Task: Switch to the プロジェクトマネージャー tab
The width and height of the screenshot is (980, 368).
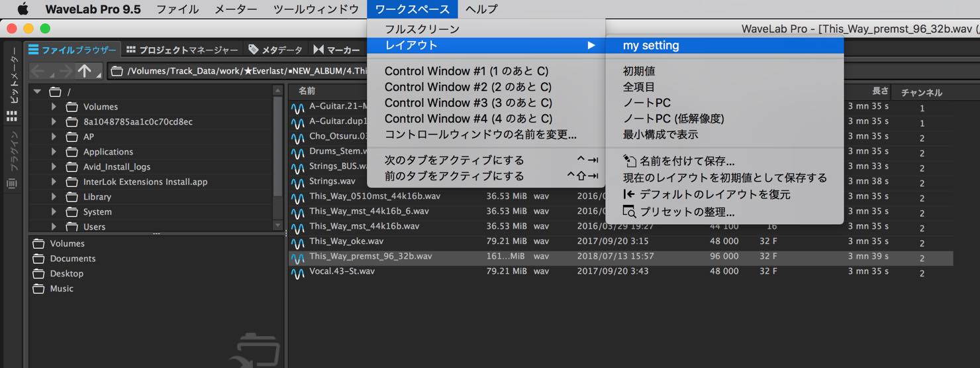Action: click(182, 50)
